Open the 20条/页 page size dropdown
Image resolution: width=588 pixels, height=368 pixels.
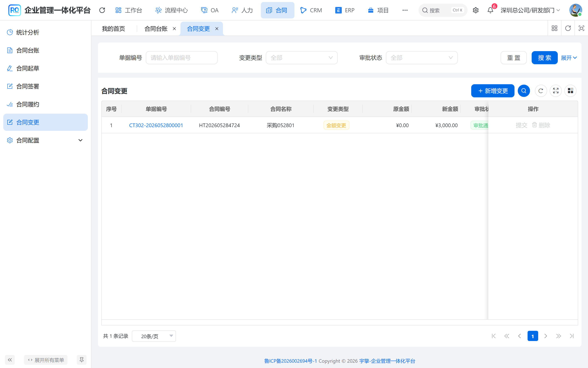pyautogui.click(x=154, y=336)
